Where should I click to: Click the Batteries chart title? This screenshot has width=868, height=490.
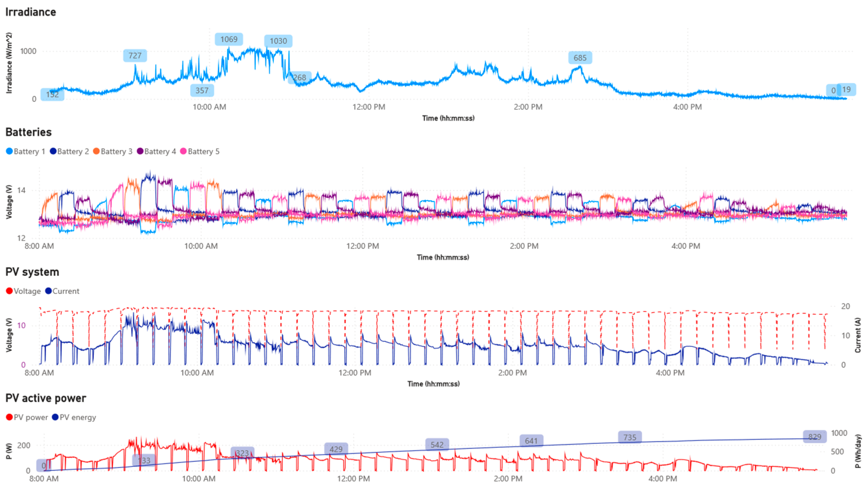29,132
